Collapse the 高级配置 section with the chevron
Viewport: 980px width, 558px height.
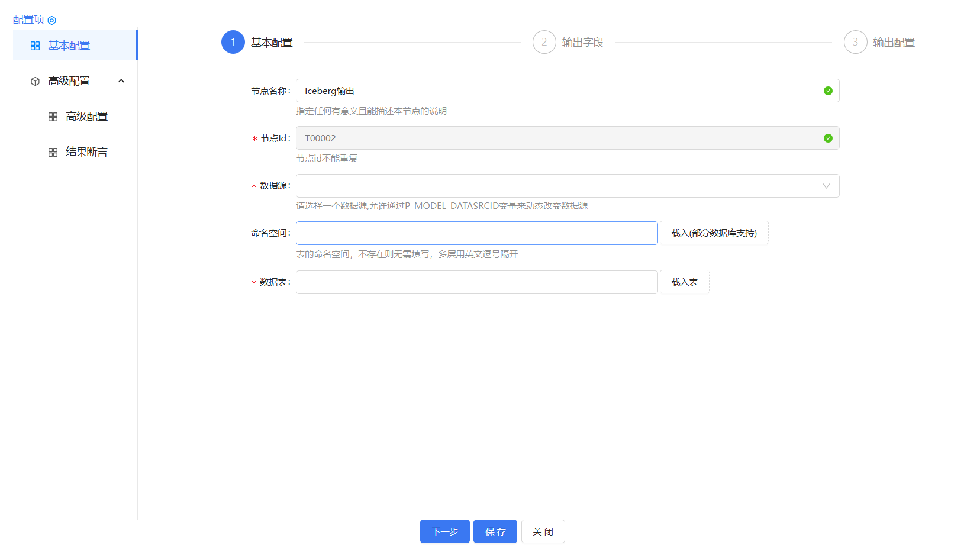coord(121,80)
